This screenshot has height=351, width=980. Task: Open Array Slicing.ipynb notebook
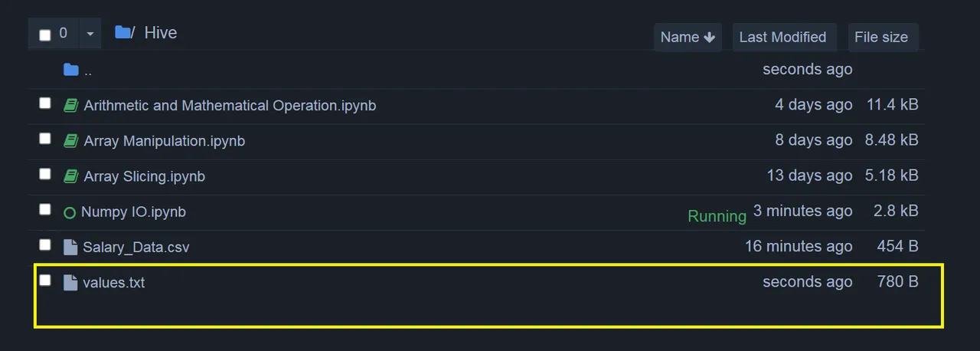pyautogui.click(x=145, y=176)
